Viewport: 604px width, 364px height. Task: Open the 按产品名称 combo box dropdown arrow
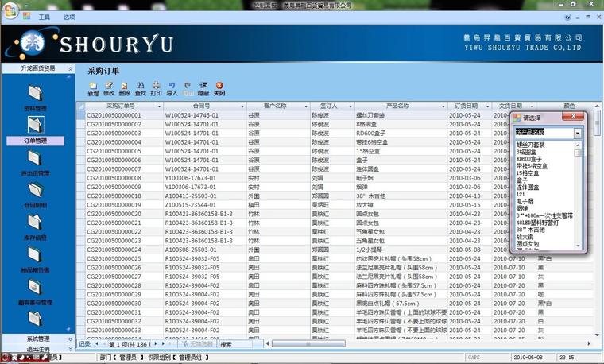pyautogui.click(x=578, y=134)
